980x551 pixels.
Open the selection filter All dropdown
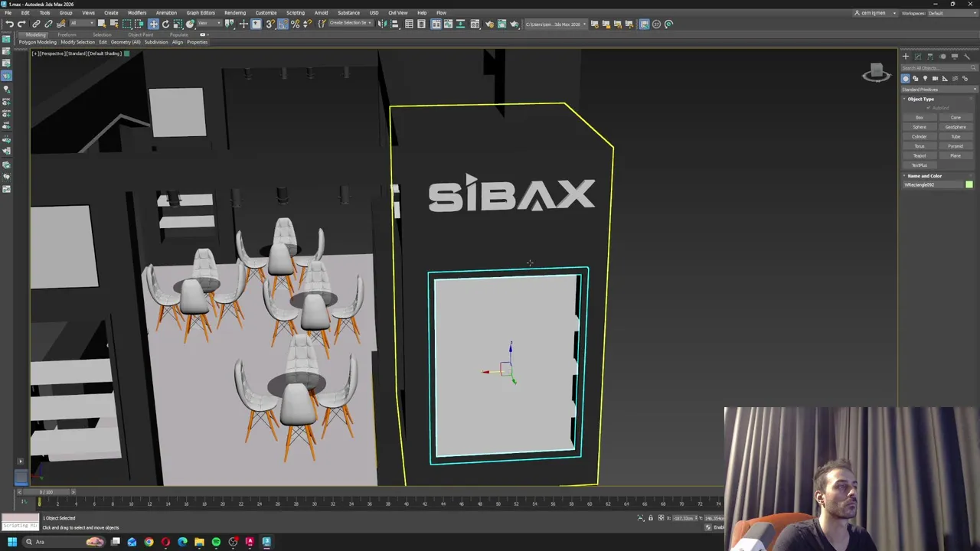pyautogui.click(x=83, y=24)
